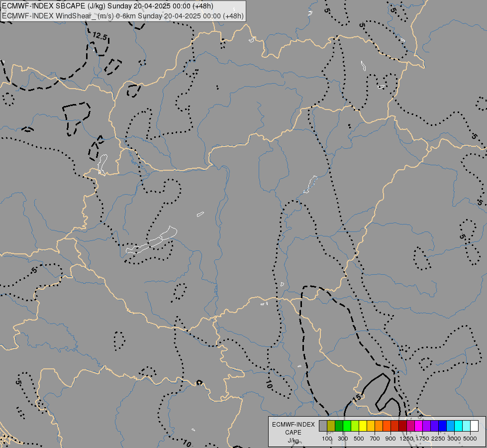Pick the pure blue legend swatch
Image resolution: width=487 pixels, height=448 pixels.
(442, 426)
